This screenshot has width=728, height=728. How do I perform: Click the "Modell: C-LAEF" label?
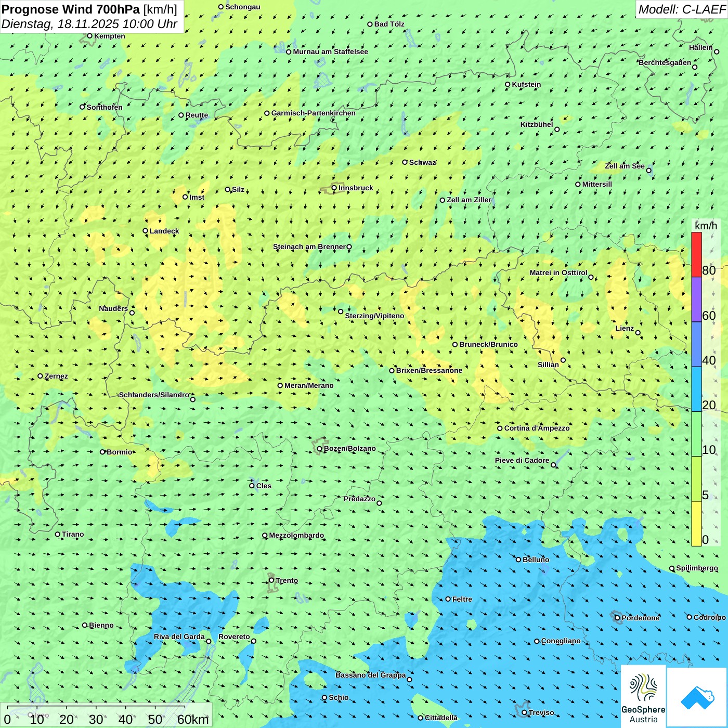pyautogui.click(x=682, y=9)
